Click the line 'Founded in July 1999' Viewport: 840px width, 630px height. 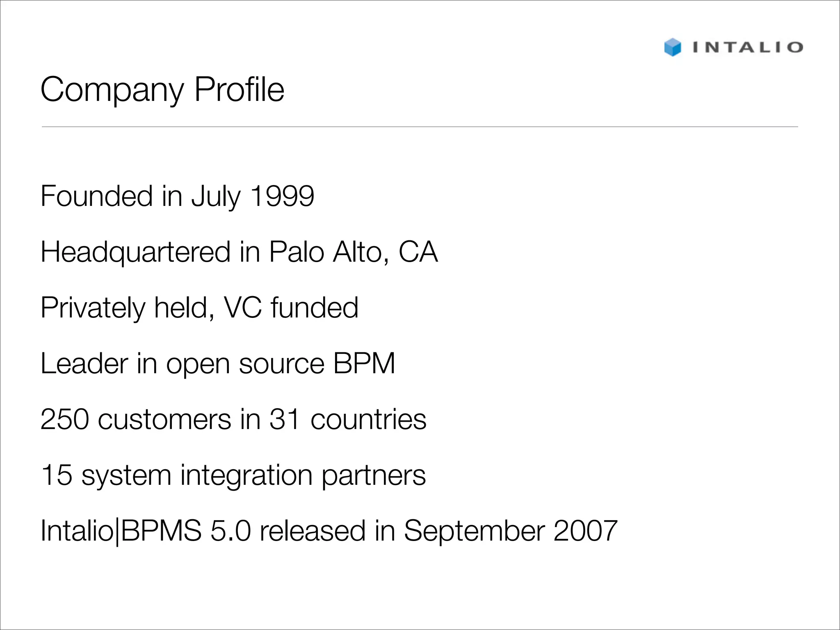[x=177, y=196]
